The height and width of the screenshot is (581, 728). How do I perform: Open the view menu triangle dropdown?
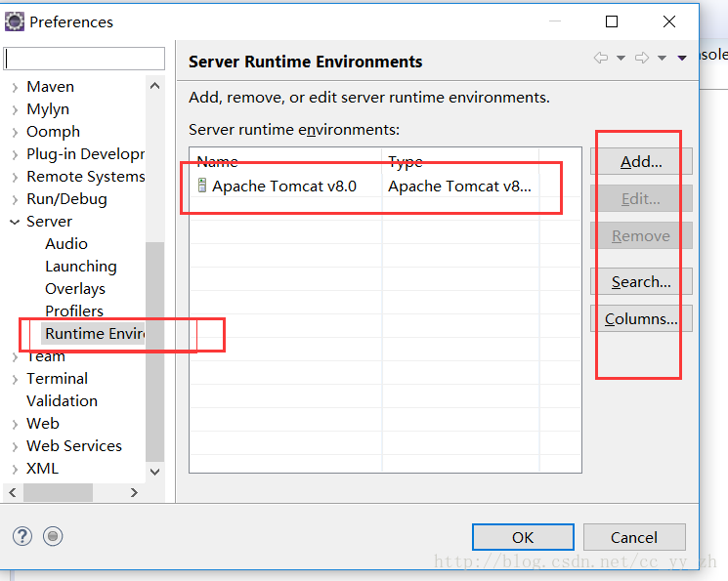click(x=682, y=58)
